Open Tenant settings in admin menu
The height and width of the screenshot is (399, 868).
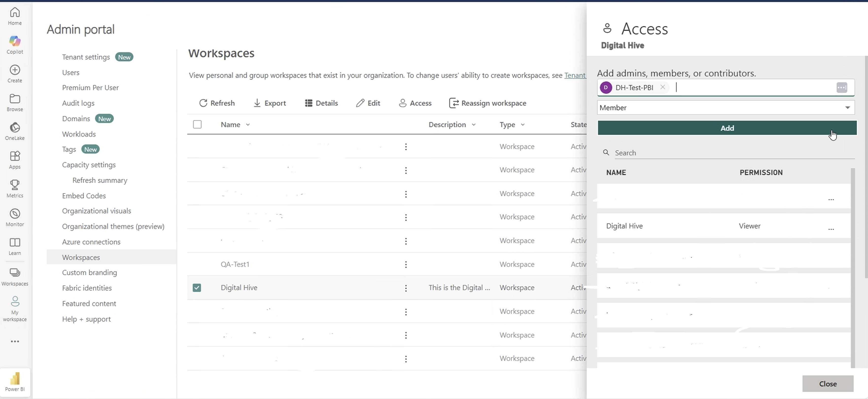point(86,57)
